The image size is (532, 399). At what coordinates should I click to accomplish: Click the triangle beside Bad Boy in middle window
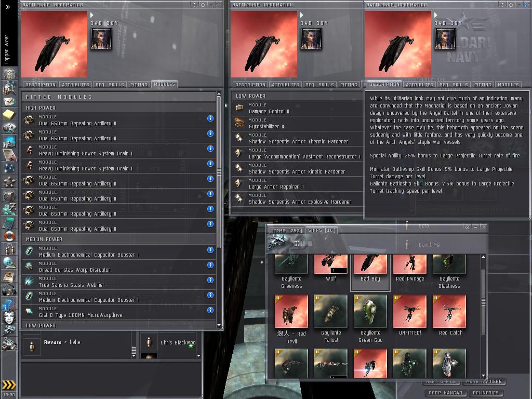point(302,15)
